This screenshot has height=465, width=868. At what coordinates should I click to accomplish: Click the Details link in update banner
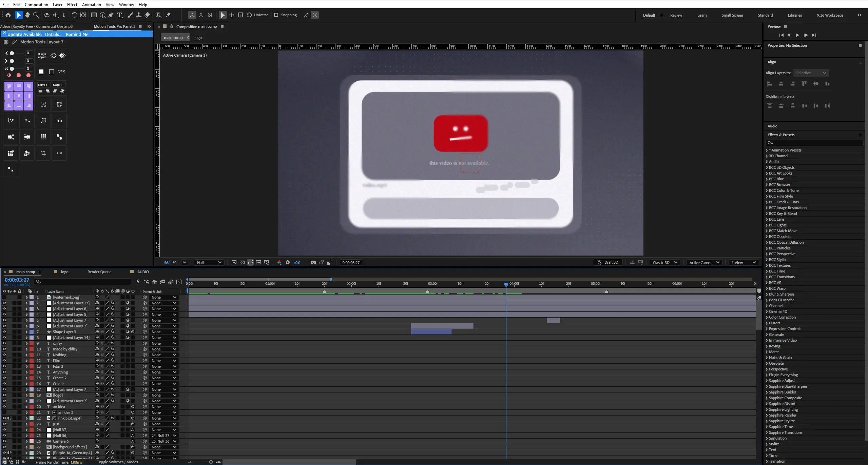click(x=54, y=34)
